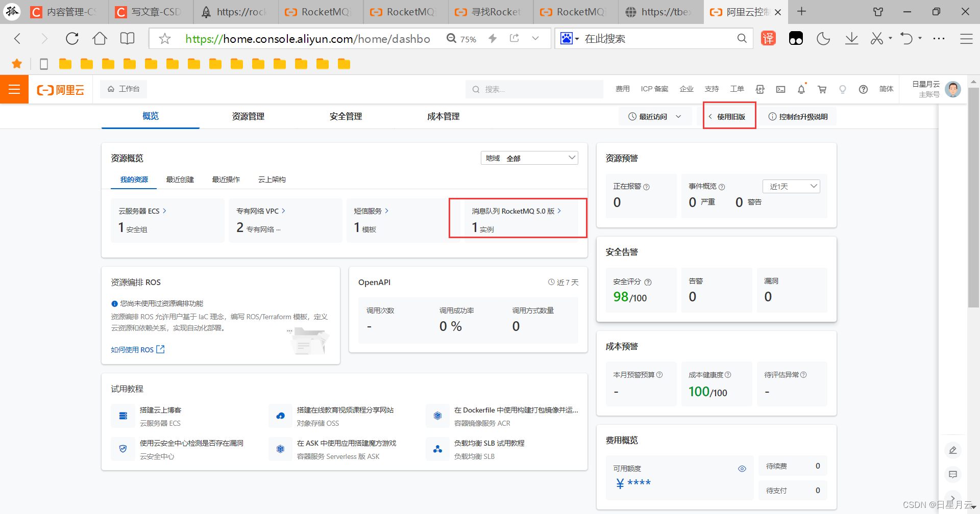Bookmark page with the star icon
This screenshot has height=514, width=980.
pyautogui.click(x=164, y=39)
